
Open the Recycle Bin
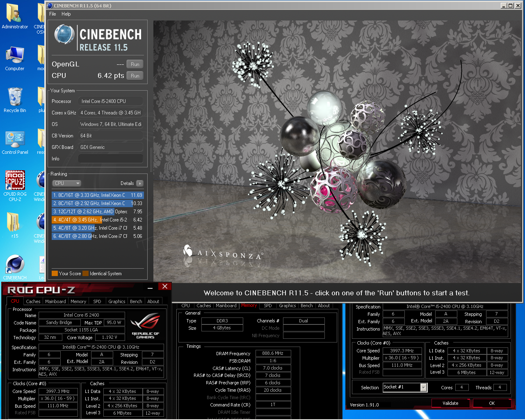click(x=15, y=100)
